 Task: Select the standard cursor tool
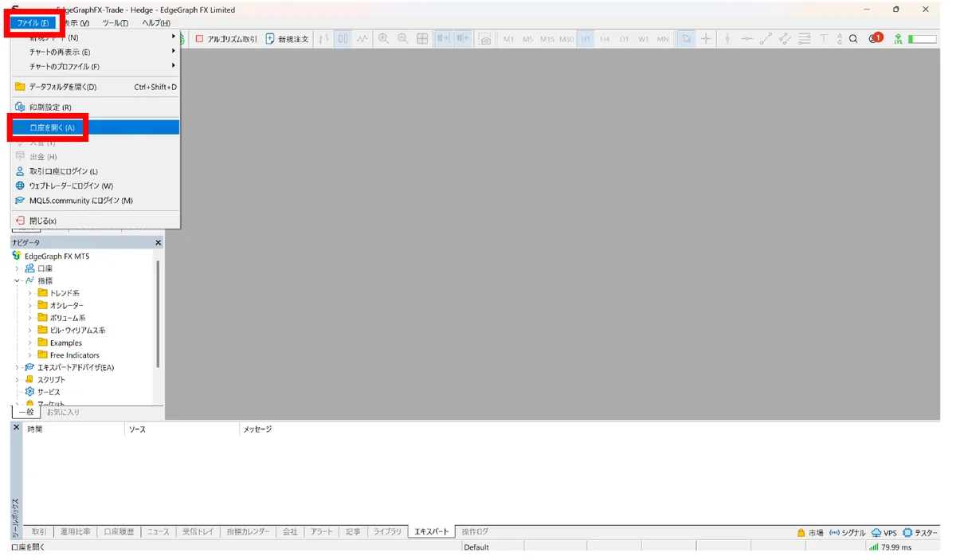[685, 38]
